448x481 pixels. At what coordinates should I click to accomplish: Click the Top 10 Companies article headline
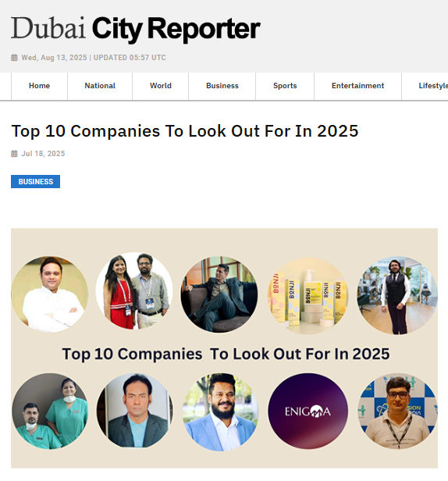pyautogui.click(x=185, y=131)
